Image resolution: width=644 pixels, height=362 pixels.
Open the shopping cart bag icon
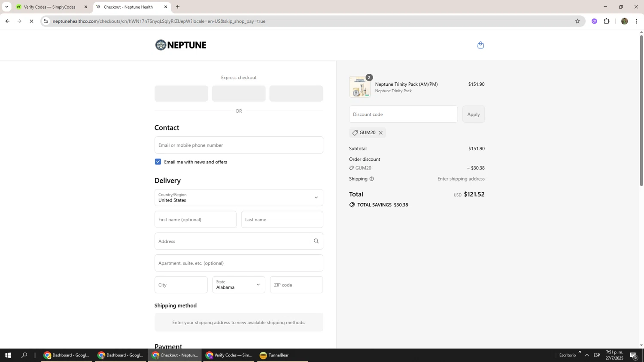[x=480, y=45]
